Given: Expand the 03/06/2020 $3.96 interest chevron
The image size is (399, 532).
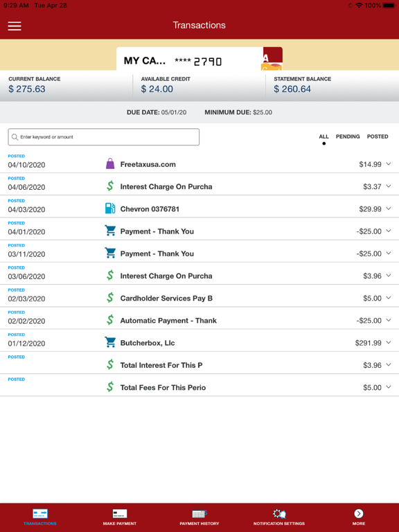Looking at the screenshot, I should point(389,276).
